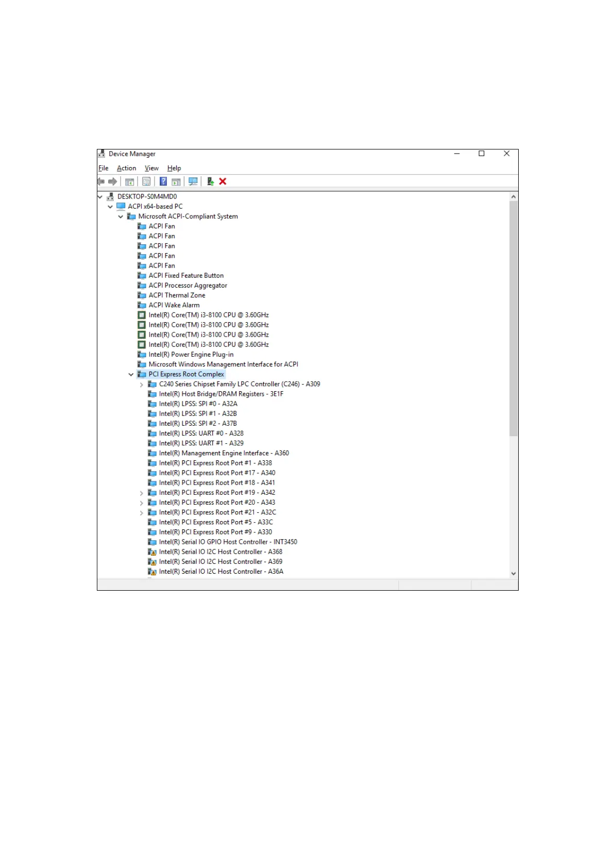Click the Forward arrow toolbar icon
Image resolution: width=613 pixels, height=868 pixels.
[x=112, y=181]
